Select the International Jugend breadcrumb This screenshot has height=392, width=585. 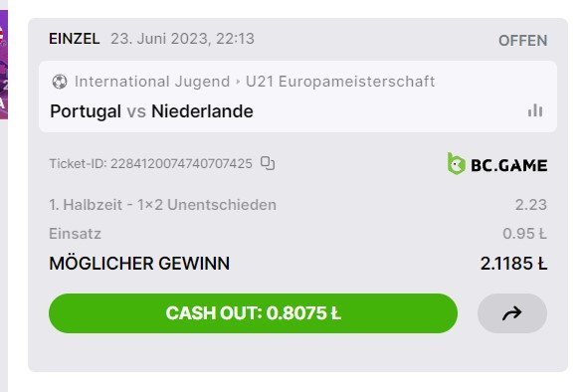click(152, 82)
